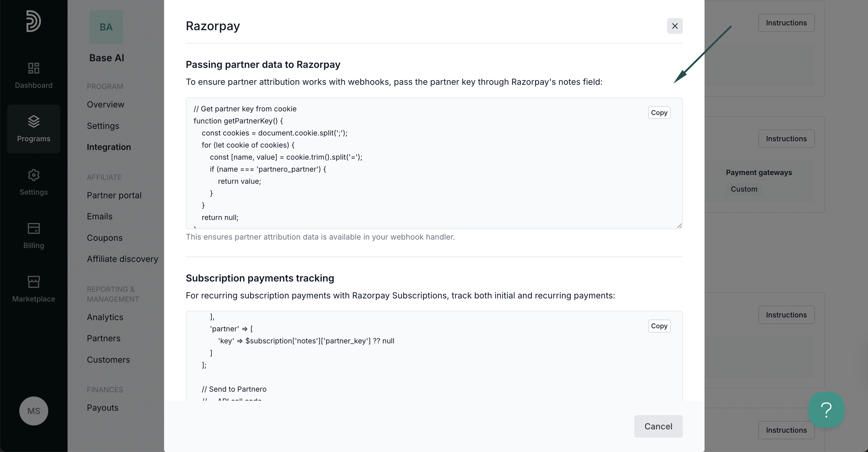The image size is (868, 452).
Task: Open the Billing card icon
Action: (34, 228)
